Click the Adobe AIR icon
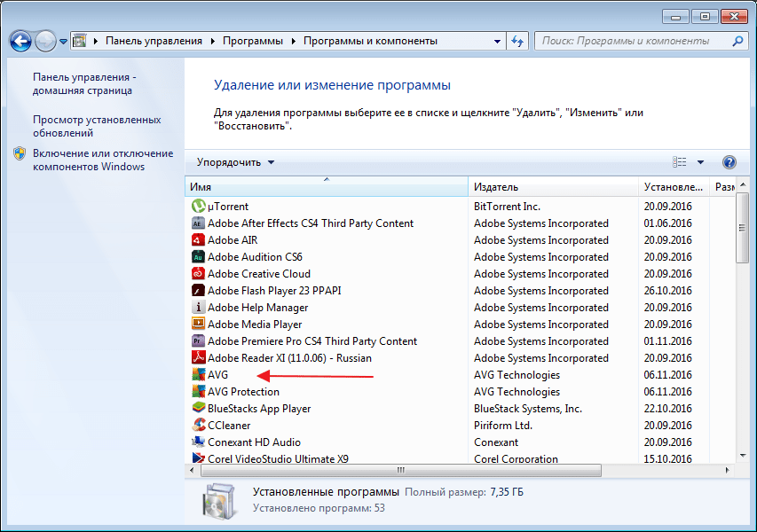This screenshot has width=757, height=532. click(199, 239)
